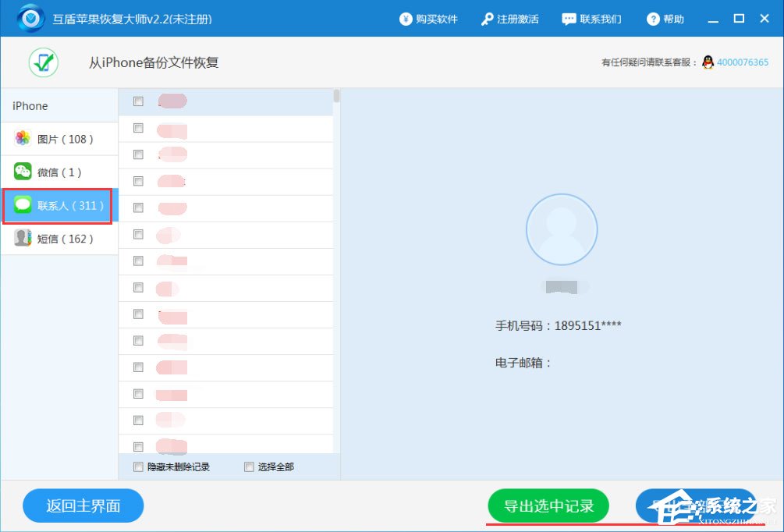Click 导出选中记录 export selected records

tap(548, 505)
